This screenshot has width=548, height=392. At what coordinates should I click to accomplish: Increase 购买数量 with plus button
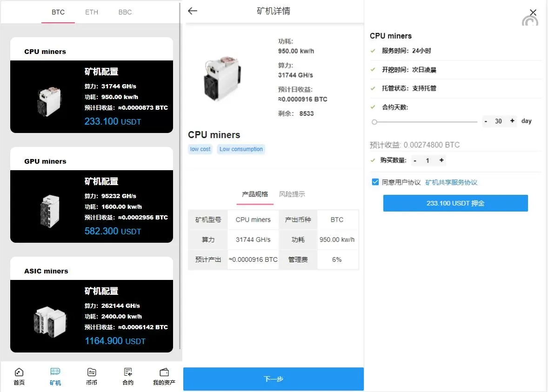(x=441, y=160)
